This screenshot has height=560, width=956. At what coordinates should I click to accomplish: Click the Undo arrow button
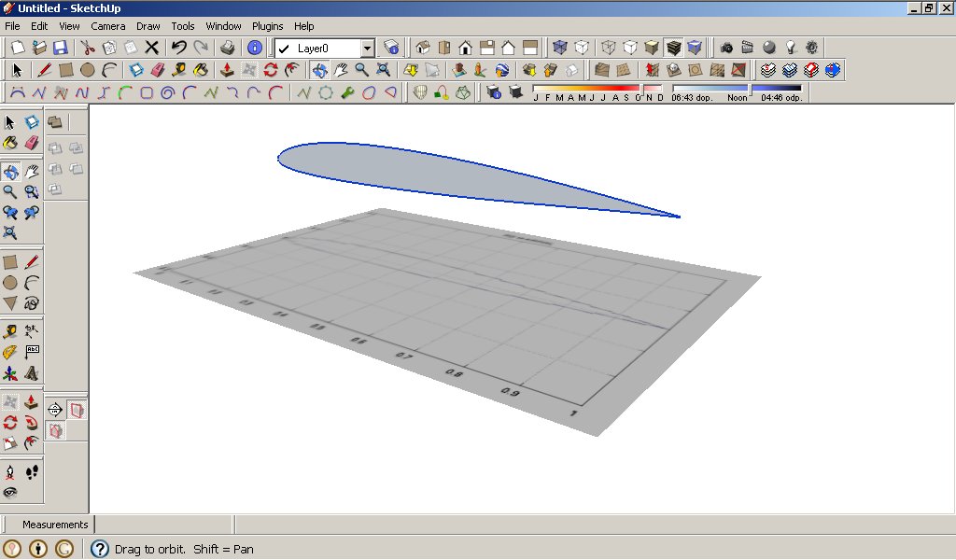tap(179, 48)
